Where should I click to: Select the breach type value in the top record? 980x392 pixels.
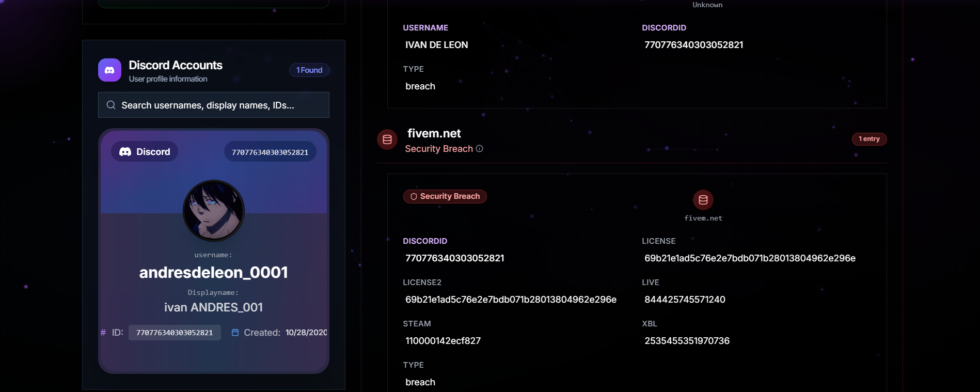point(420,86)
